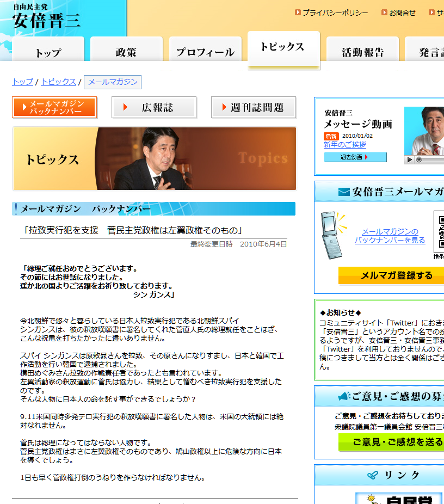Click the ◆お知らせ◆ notice heading

341,313
